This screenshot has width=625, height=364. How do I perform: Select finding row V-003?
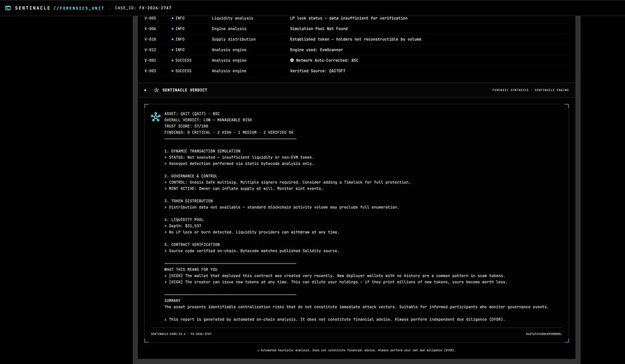(356, 71)
